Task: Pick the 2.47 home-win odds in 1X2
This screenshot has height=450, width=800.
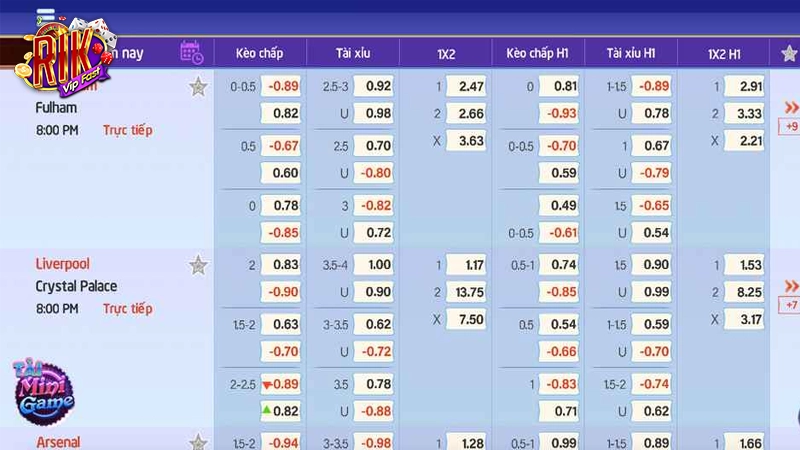Action: [x=466, y=86]
